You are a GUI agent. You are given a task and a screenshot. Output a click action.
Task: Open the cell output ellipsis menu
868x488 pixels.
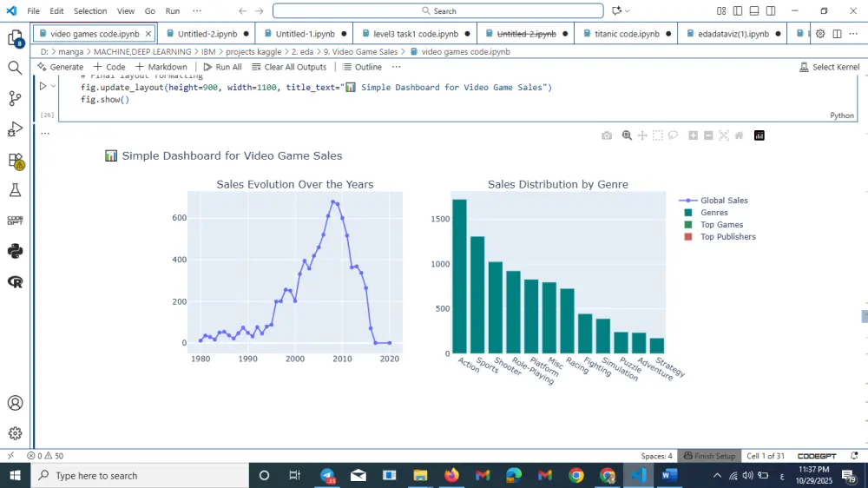tap(45, 134)
